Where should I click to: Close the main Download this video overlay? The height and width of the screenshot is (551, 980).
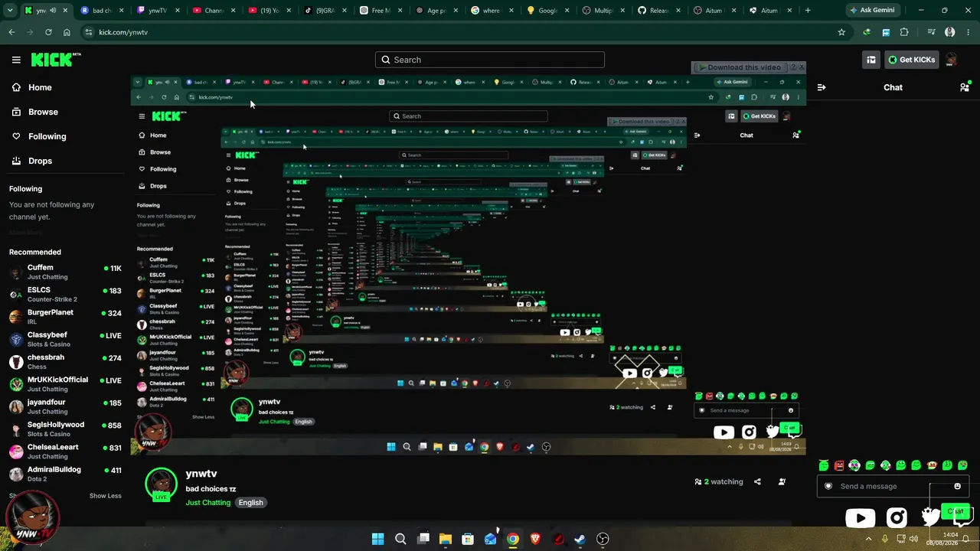click(802, 67)
